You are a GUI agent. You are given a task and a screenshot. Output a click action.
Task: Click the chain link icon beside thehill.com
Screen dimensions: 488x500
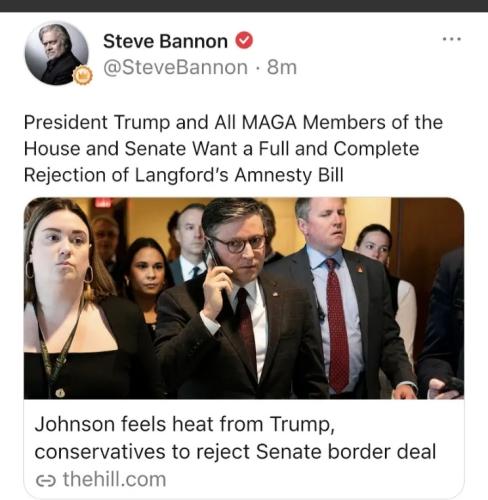45,481
